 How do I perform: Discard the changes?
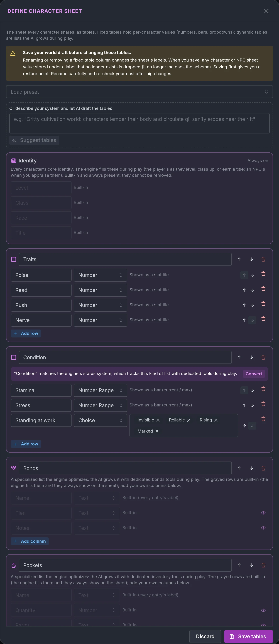point(205,636)
